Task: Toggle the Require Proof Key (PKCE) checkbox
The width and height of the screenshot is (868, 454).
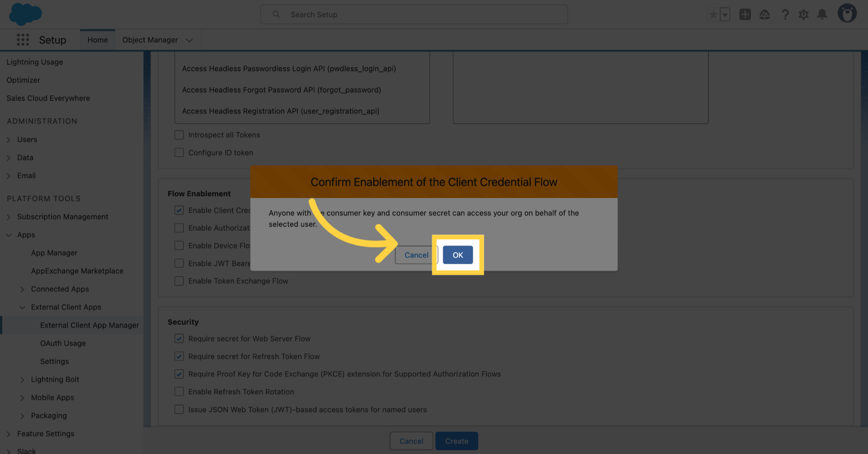Action: (179, 374)
